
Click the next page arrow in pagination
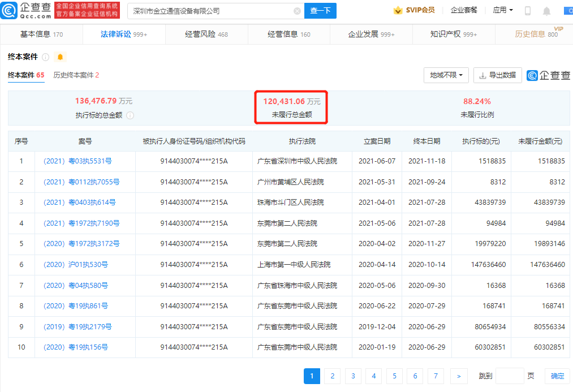459,376
